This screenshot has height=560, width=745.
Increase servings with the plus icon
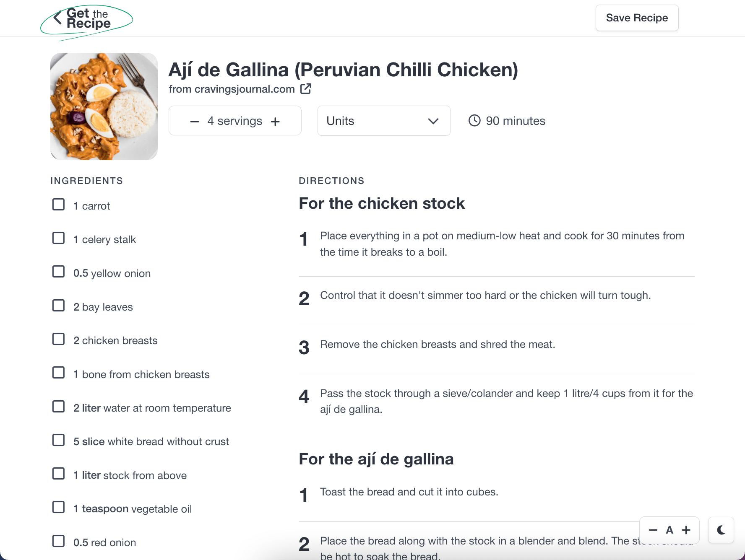(275, 122)
